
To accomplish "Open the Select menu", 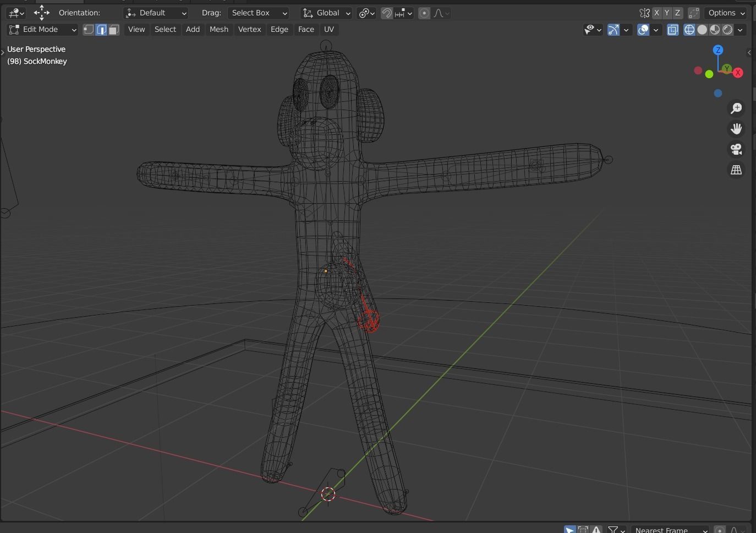I will 165,30.
